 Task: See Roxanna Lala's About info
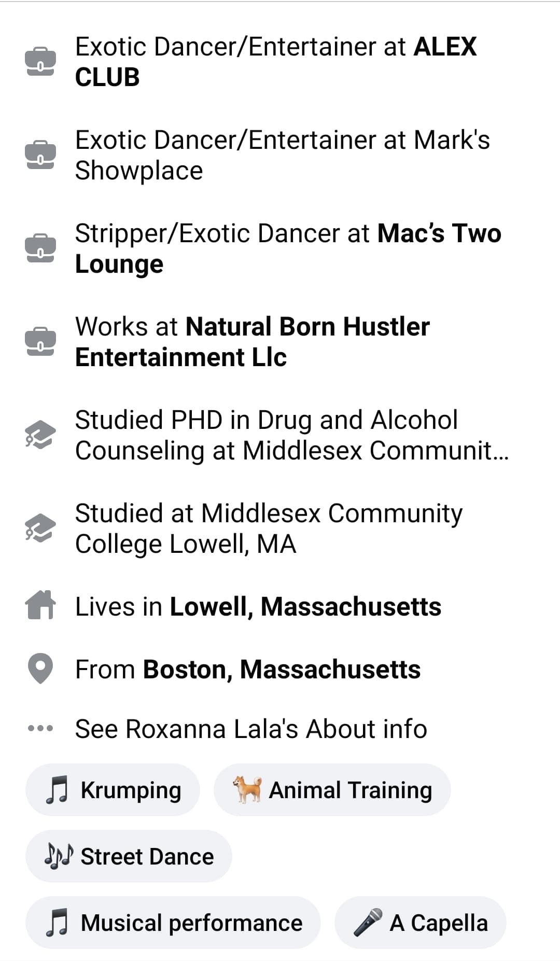tap(251, 729)
